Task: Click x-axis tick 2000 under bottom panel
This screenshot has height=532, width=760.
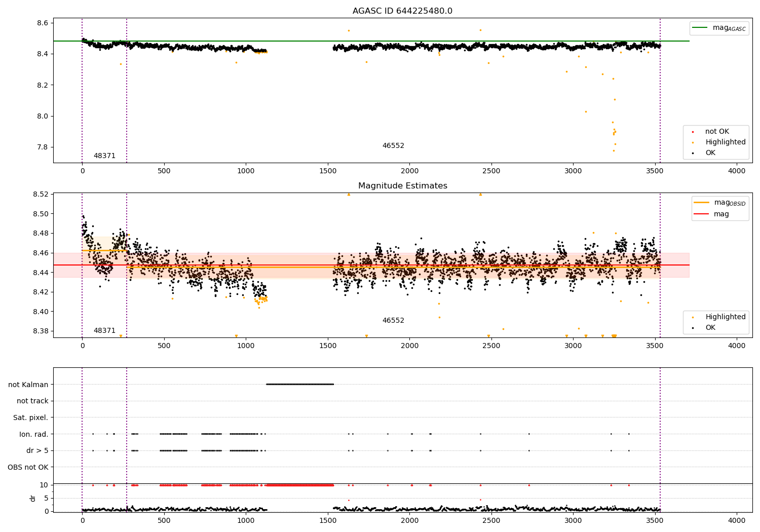Action: [409, 520]
